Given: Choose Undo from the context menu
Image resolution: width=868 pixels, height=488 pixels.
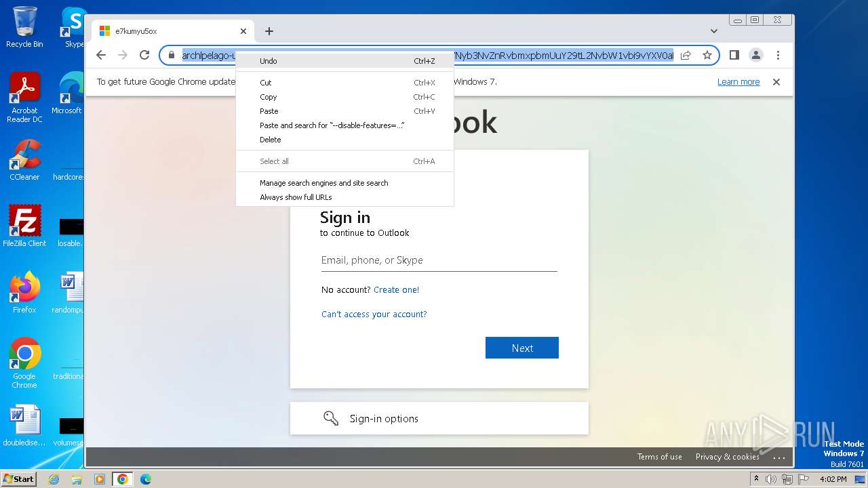Looking at the screenshot, I should [344, 61].
